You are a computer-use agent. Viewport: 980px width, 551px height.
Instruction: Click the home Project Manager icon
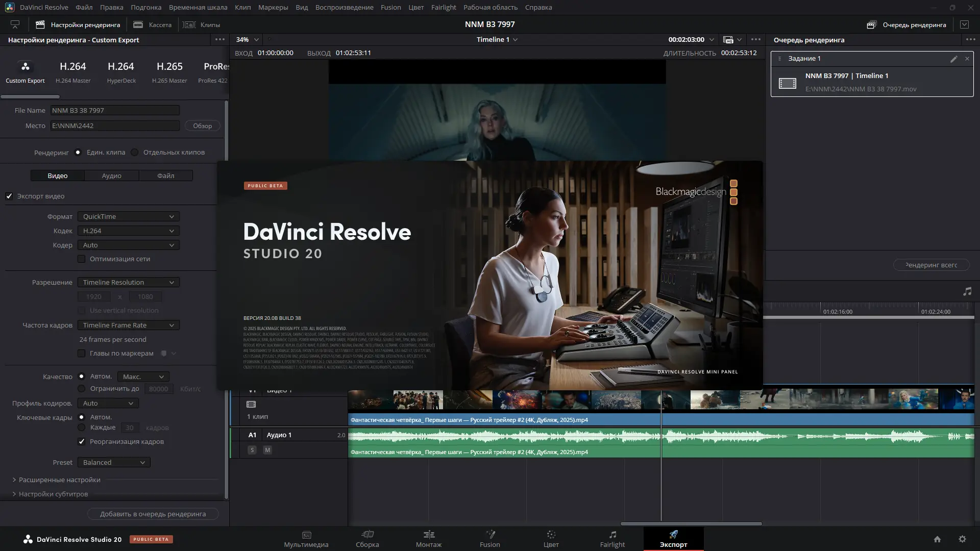coord(937,539)
